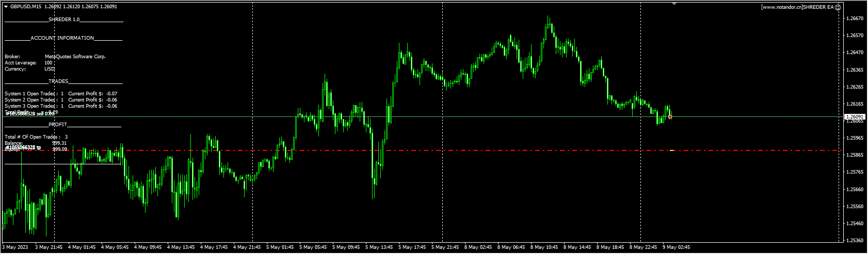Click the GBPUSD,M15 symbol label
Viewport: 868px width, 254px height.
pyautogui.click(x=26, y=7)
